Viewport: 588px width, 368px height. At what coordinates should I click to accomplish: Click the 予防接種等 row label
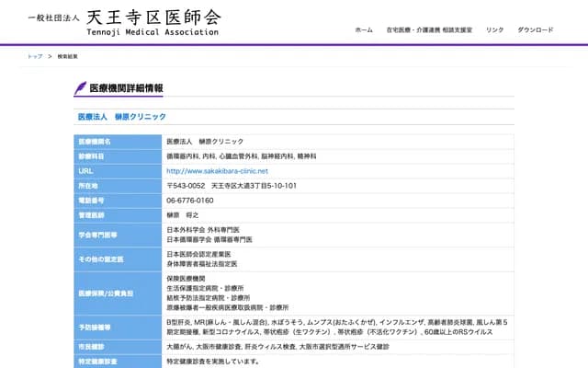pyautogui.click(x=94, y=327)
